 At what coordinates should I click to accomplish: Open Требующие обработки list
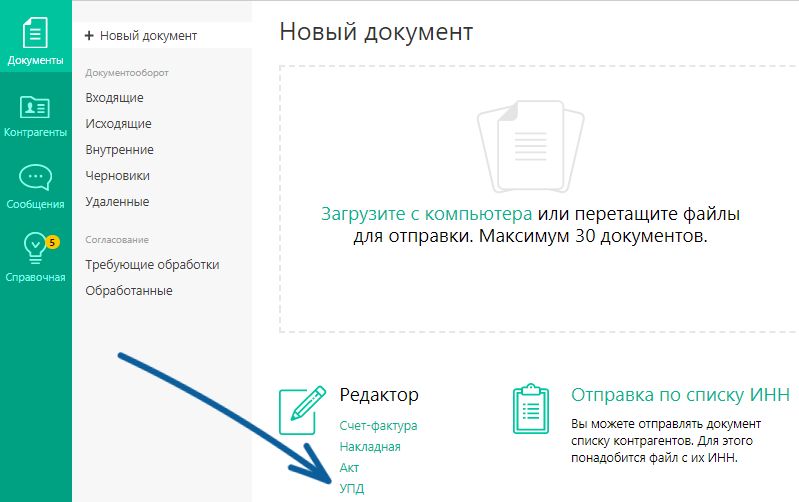(152, 265)
